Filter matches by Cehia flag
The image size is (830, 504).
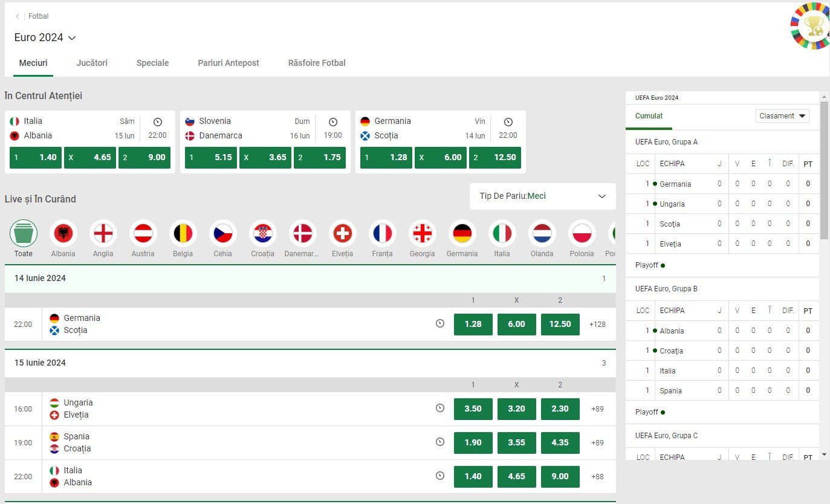223,233
